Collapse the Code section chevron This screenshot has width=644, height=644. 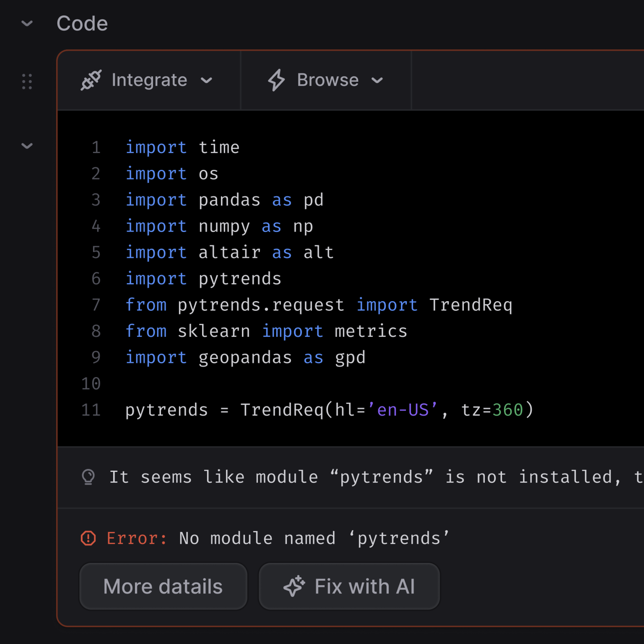tap(27, 23)
